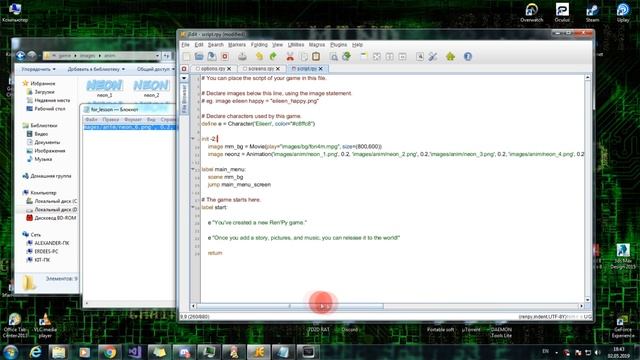Viewport: 640px width, 360px height.
Task: Open the Folding menu in jEdit
Action: [259, 44]
